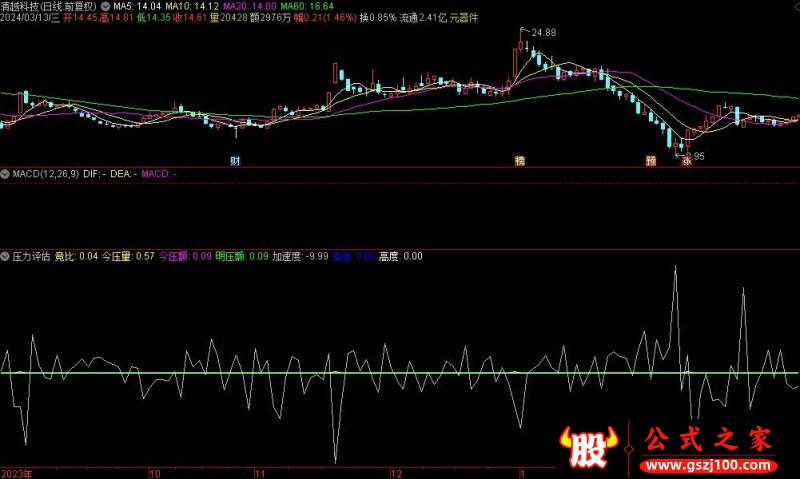This screenshot has width=800, height=479.
Task: Click the MA5: 14.04 label
Action: pos(136,6)
